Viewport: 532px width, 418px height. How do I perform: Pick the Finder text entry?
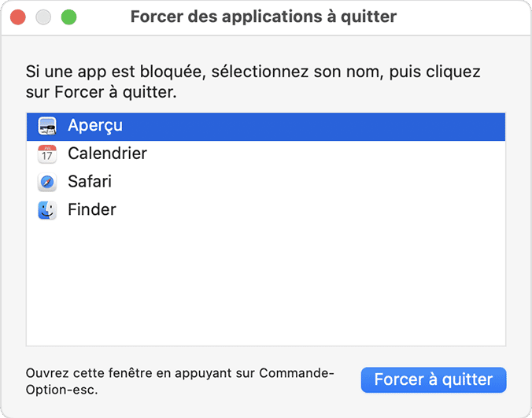(92, 210)
